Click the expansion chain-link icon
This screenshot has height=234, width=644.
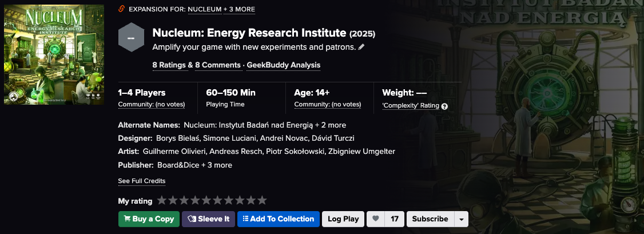pyautogui.click(x=122, y=9)
